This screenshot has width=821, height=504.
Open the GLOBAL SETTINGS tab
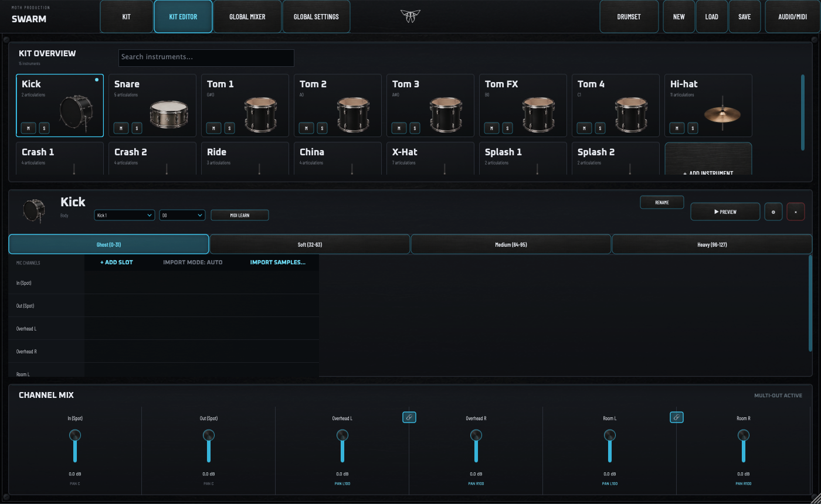pos(316,16)
